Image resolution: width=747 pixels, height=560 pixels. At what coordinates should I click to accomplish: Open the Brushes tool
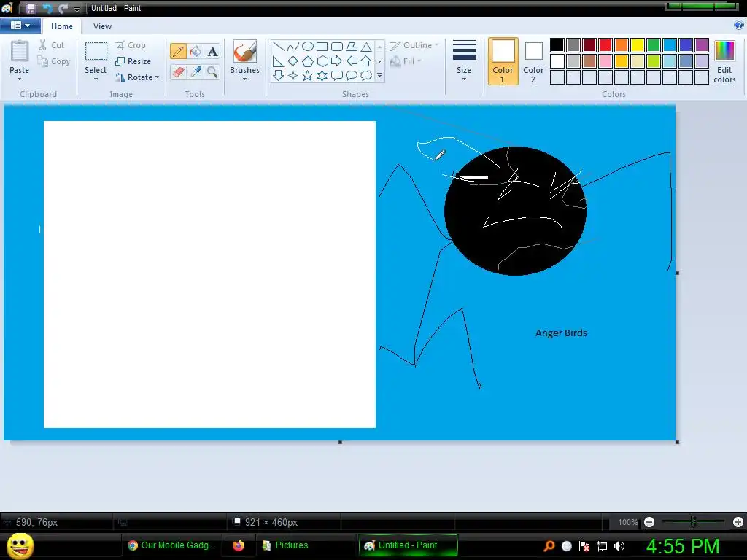(x=244, y=60)
